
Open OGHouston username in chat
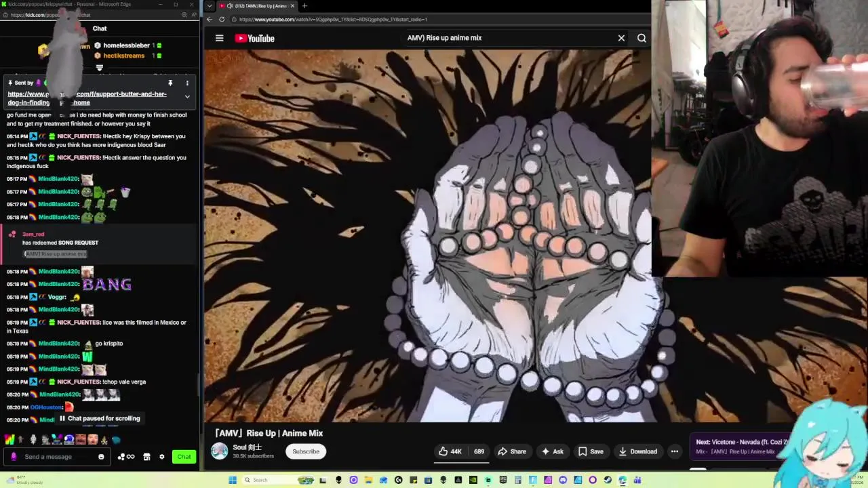tap(46, 407)
